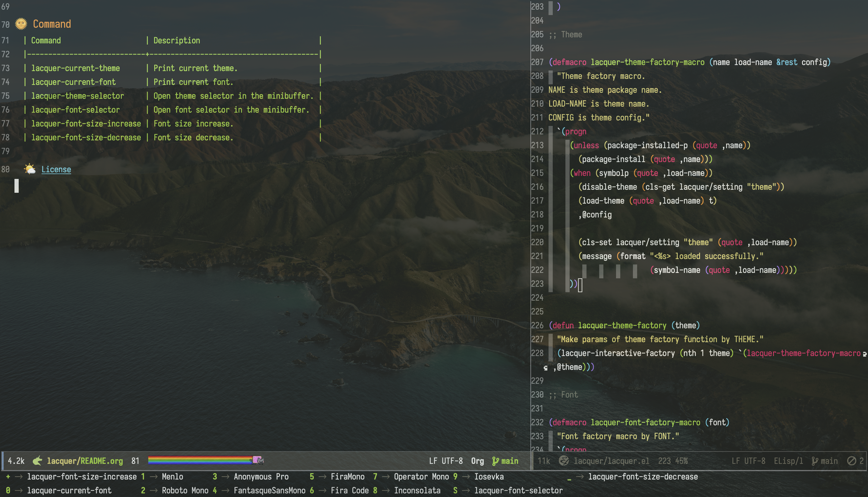The height and width of the screenshot is (497, 868).
Task: Click the flycheck warning circle icon
Action: 851,461
